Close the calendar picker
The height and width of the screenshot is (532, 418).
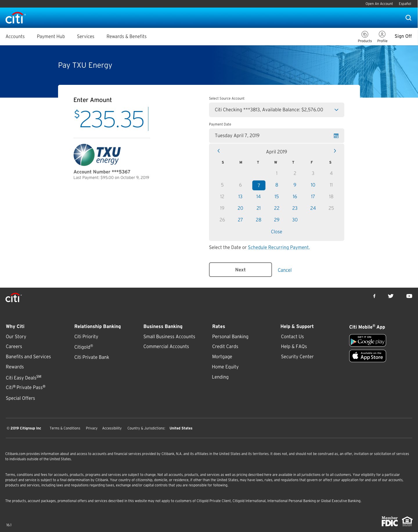(x=276, y=232)
